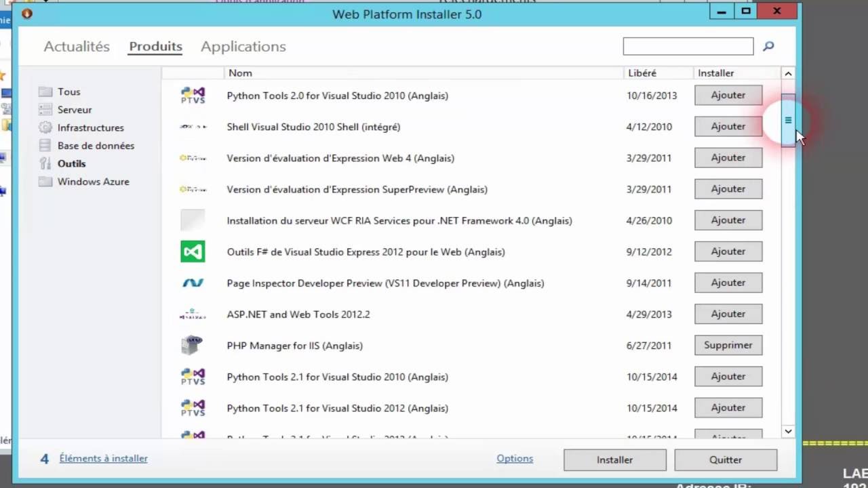Open the Infrastructures category
The height and width of the screenshot is (488, 868).
tap(91, 127)
